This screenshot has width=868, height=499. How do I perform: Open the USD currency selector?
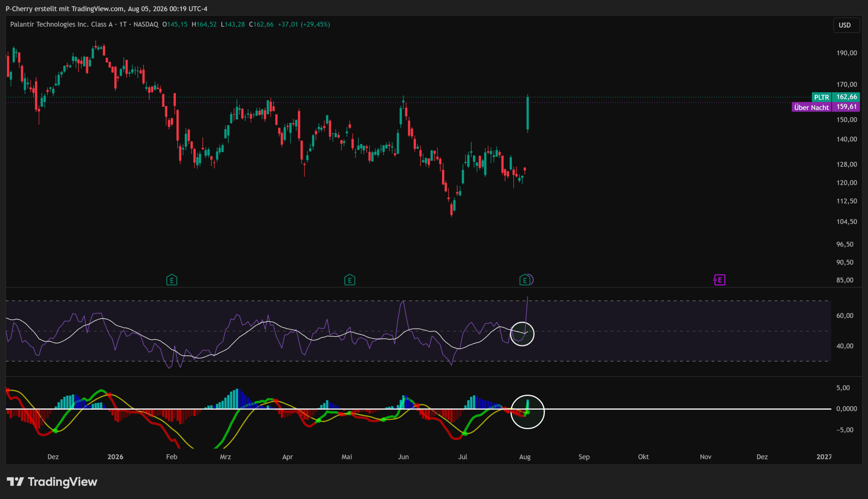pos(846,25)
